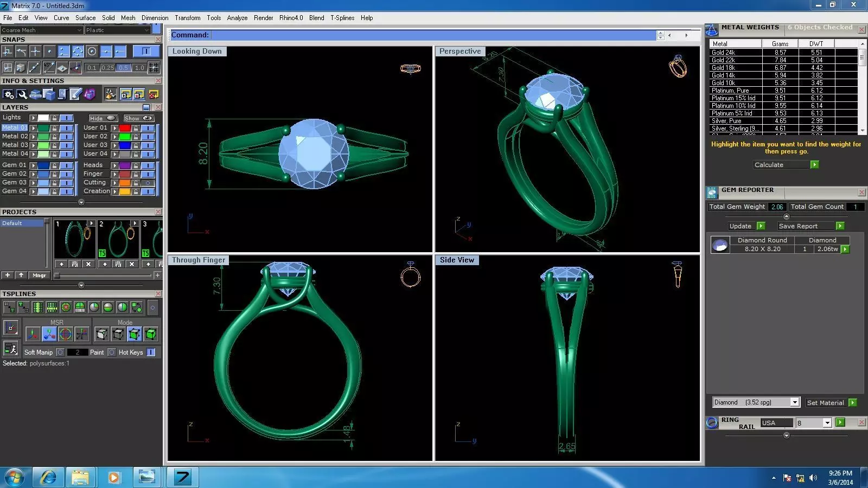Screen dimensions: 868x488
Task: Toggle Metal 01 layer on/off switch
Action: point(67,128)
